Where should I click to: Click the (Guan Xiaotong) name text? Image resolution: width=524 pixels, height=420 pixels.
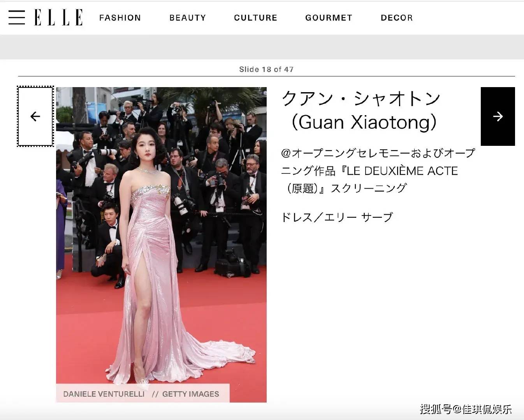[364, 122]
